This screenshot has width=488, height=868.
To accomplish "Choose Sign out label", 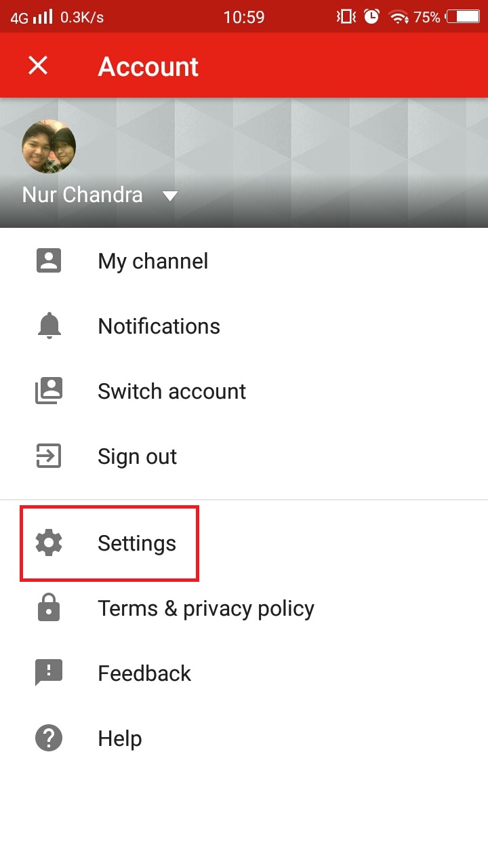I will [x=138, y=456].
